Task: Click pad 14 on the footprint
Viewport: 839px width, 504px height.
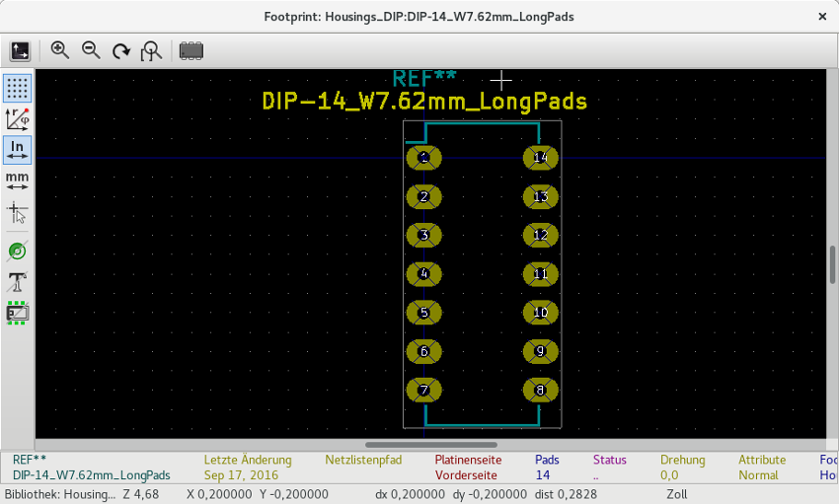Action: (x=540, y=158)
